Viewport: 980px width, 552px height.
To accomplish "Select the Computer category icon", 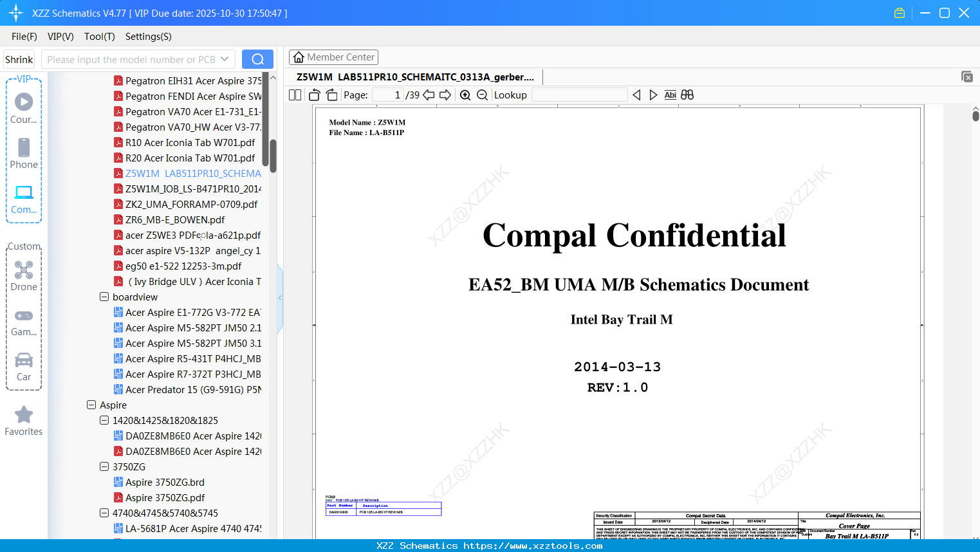I will coord(24,199).
